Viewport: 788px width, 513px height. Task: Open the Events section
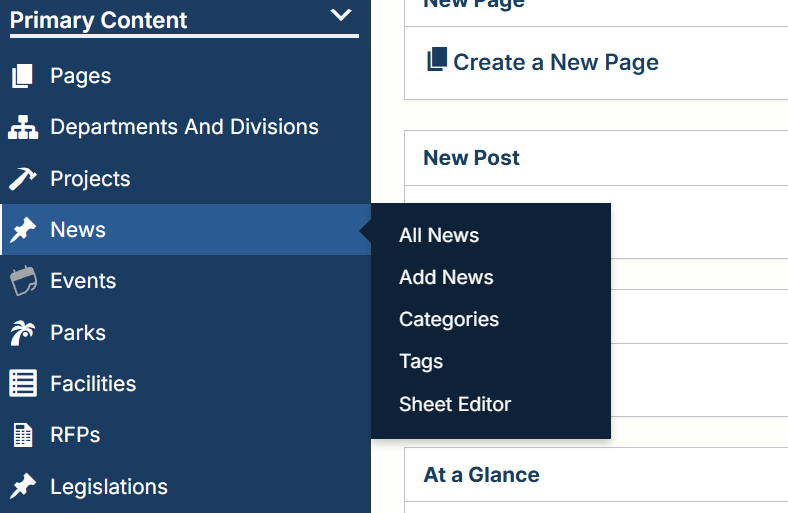83,281
